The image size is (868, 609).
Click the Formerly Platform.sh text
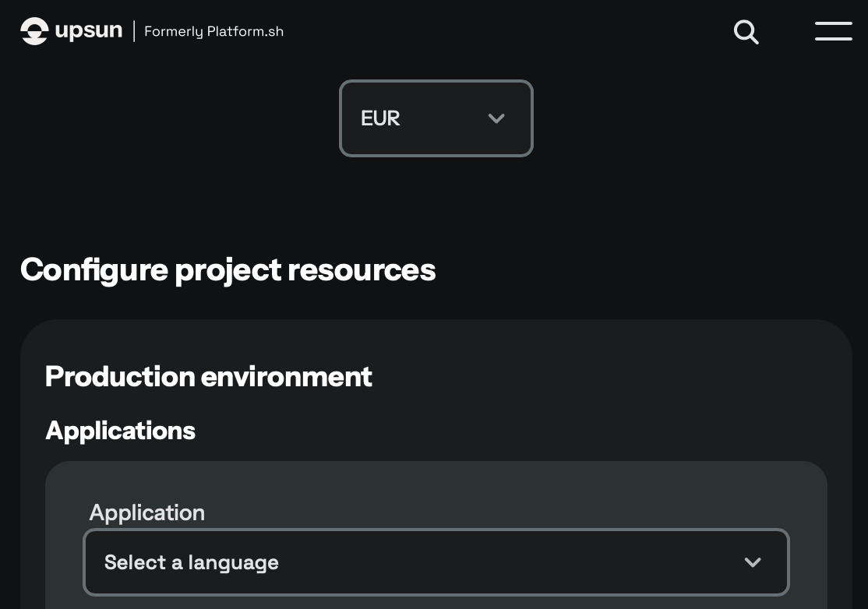coord(213,32)
